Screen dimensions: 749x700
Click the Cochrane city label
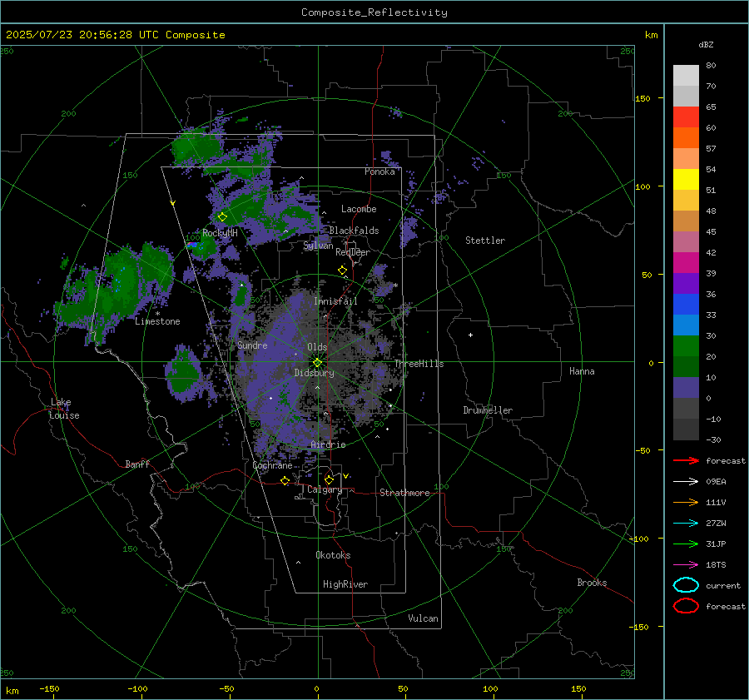(272, 465)
